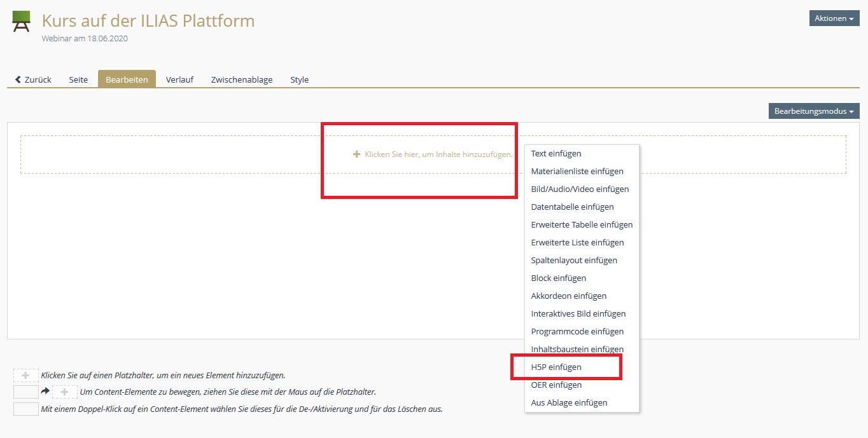
Task: Click 'Aus Ablage einfügen' entry
Action: coord(569,402)
